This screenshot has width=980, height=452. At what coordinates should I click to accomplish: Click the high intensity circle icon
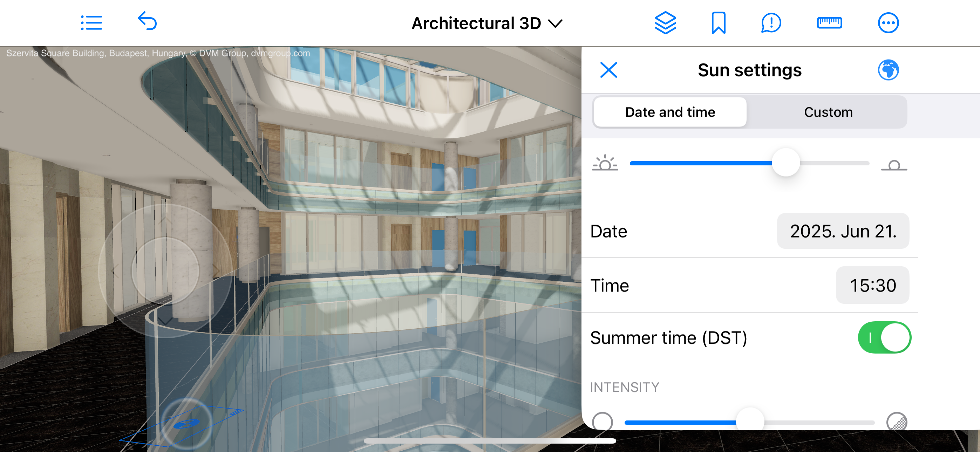[897, 422]
